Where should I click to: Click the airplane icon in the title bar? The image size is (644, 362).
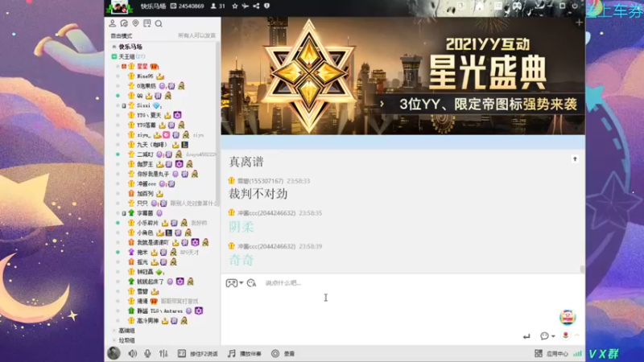coord(246,6)
